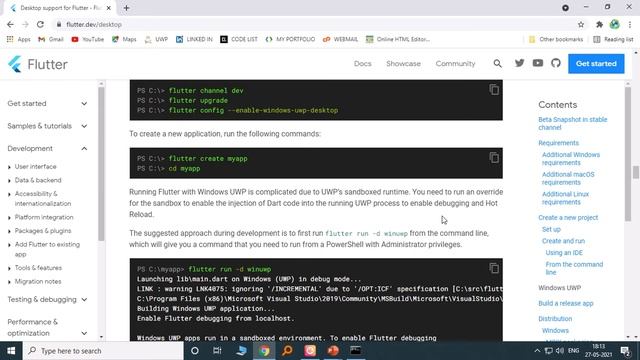Open the Chrome extensions puzzle icon
Viewport: 640px width, 360px height.
pos(599,24)
